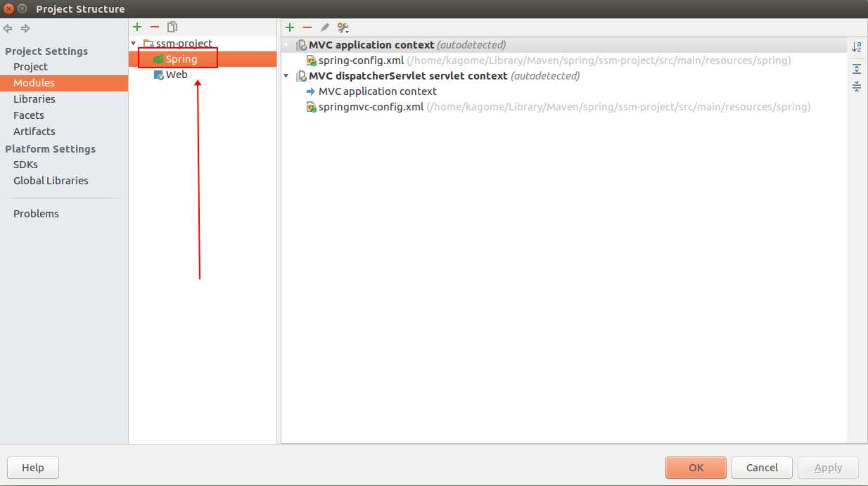Open the Project settings page
868x486 pixels.
(30, 67)
